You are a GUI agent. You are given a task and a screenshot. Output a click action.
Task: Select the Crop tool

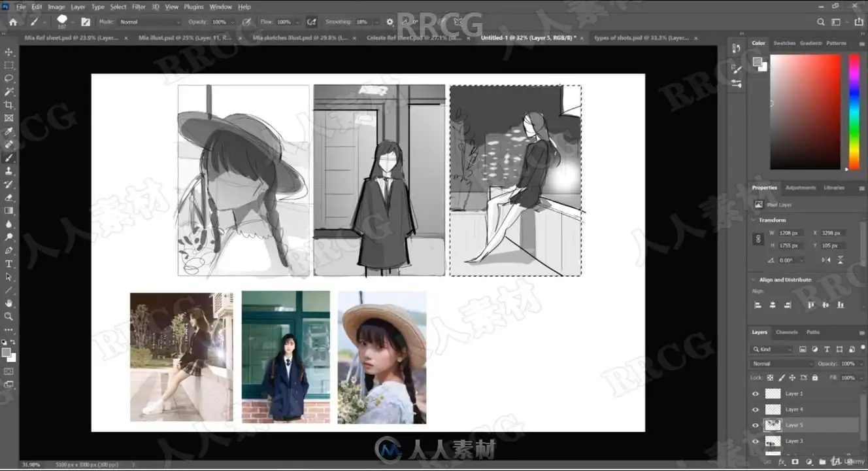(8, 105)
